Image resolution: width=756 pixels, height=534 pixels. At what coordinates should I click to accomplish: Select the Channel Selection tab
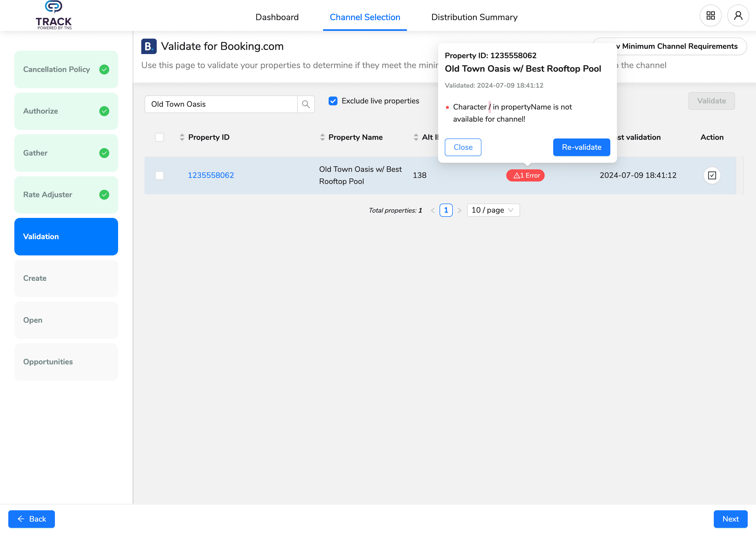(x=365, y=17)
